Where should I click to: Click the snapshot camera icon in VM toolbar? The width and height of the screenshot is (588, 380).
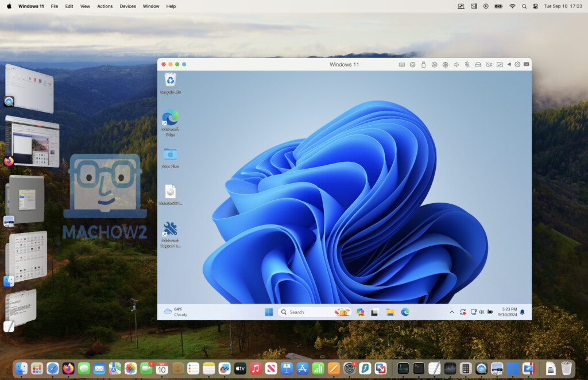click(x=412, y=64)
